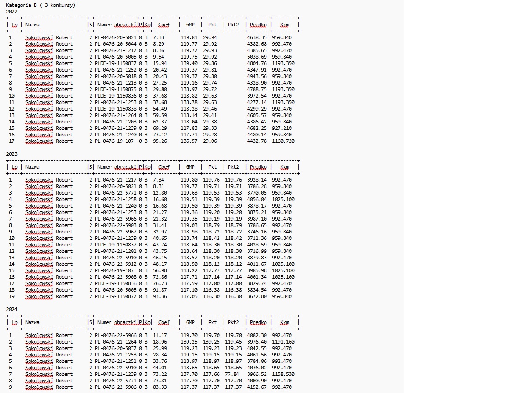
Task: Click the Pkt2 value 77.84 in 2024
Action: [232, 374]
